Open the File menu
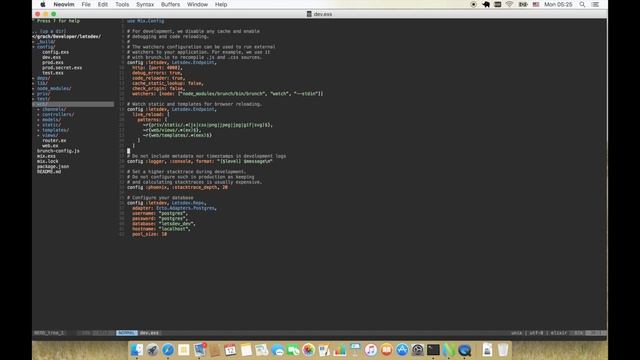The image size is (640, 360). pyautogui.click(x=86, y=4)
